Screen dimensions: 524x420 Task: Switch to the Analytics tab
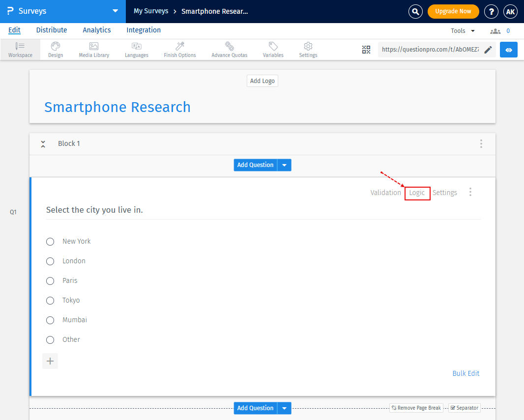coord(97,30)
